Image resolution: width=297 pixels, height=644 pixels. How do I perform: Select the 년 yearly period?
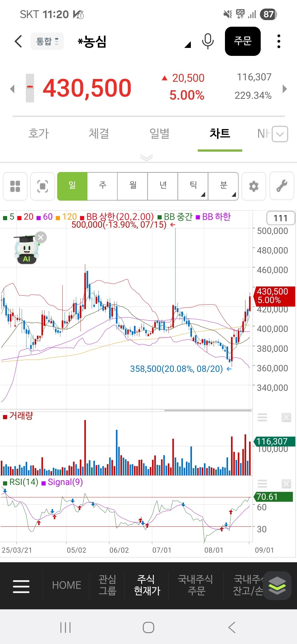163,186
